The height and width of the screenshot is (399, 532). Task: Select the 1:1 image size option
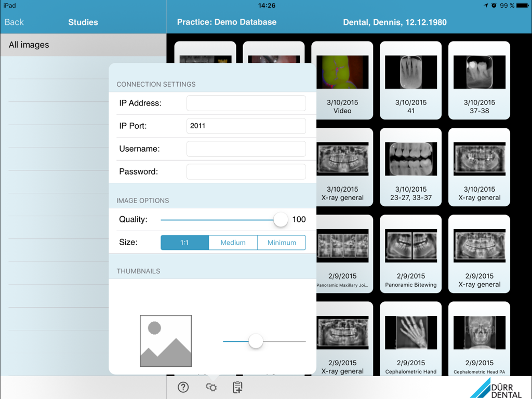tap(184, 242)
